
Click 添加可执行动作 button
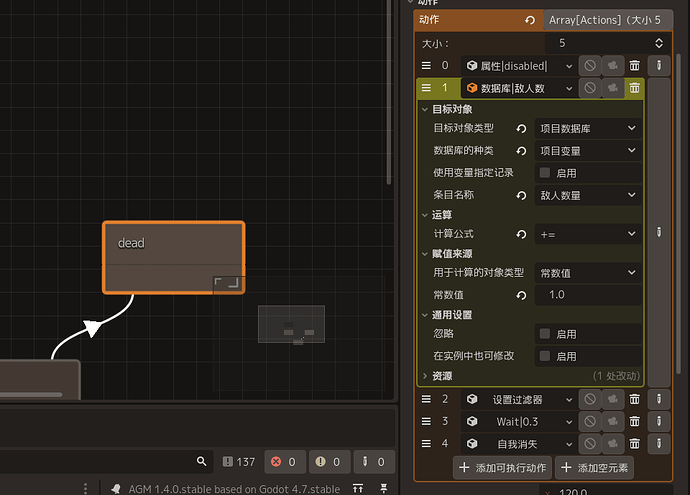[503, 467]
